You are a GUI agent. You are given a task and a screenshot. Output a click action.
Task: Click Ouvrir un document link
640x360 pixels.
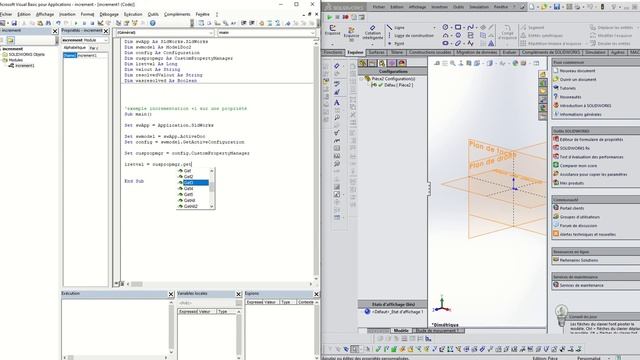578,80
